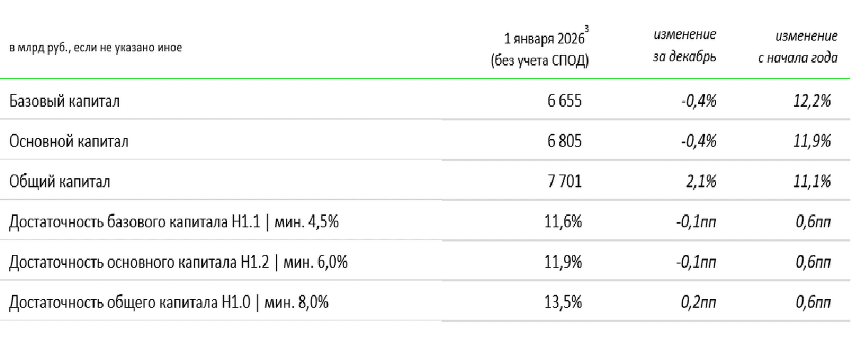Click the 'изменение с начала года' header

click(x=798, y=47)
